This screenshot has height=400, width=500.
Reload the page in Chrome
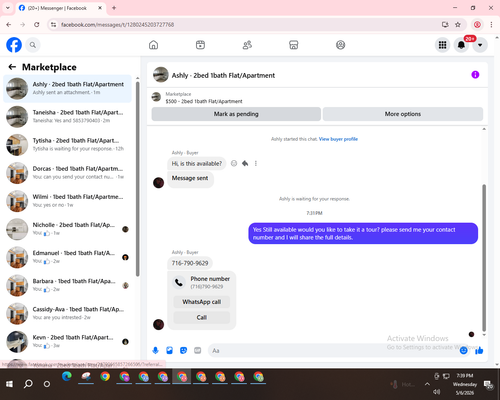(x=37, y=25)
